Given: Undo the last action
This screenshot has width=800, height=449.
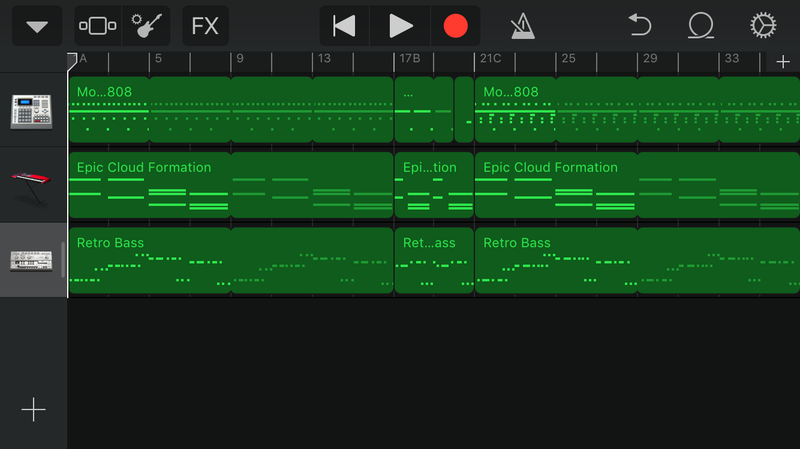Looking at the screenshot, I should click(640, 26).
